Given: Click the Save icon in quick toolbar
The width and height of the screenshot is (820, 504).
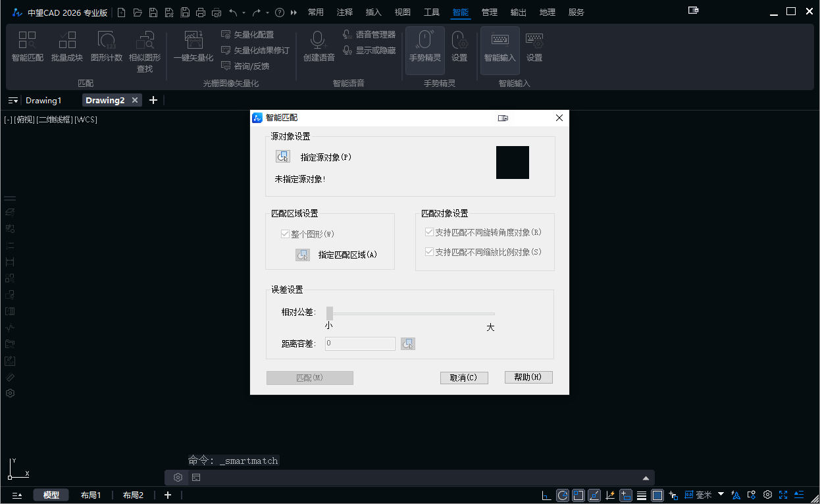Looking at the screenshot, I should [153, 12].
